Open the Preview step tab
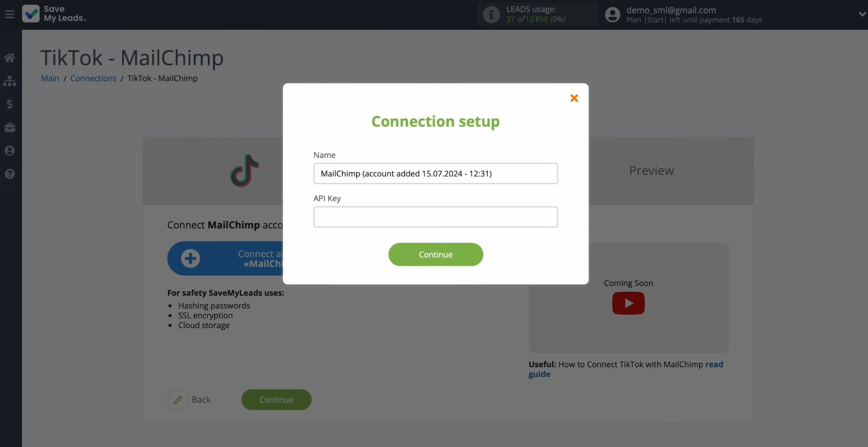 pos(651,171)
